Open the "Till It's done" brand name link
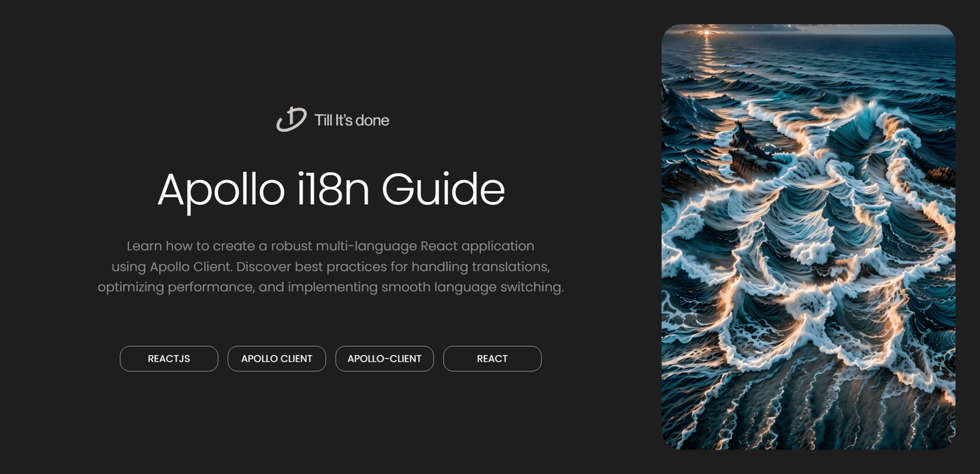 [351, 120]
